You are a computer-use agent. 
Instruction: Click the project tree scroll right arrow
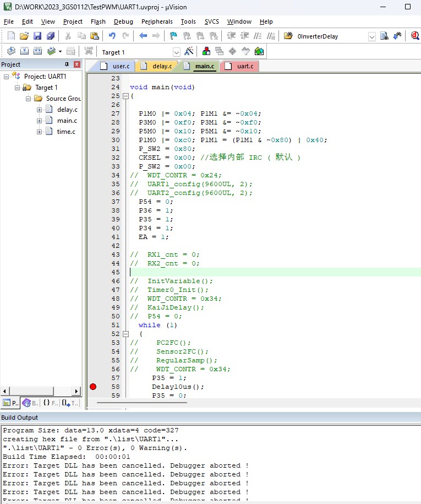(76, 391)
